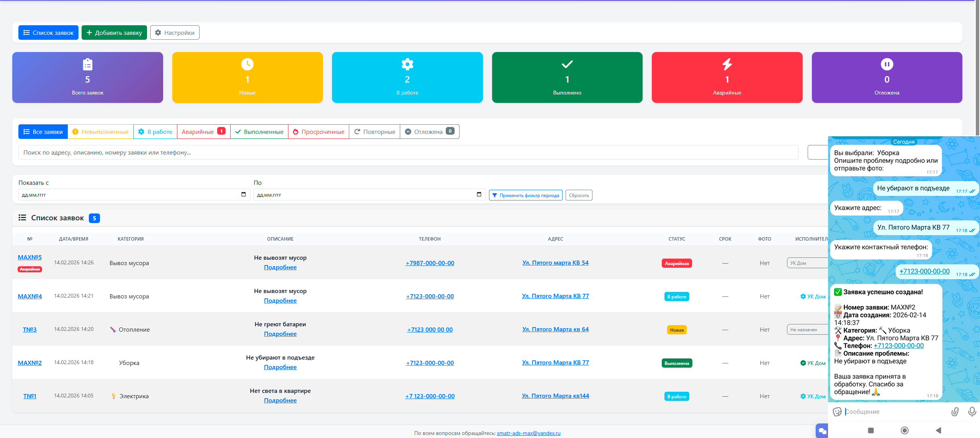
Task: Select the 'Отложена' filter showing zero items
Action: 429,132
